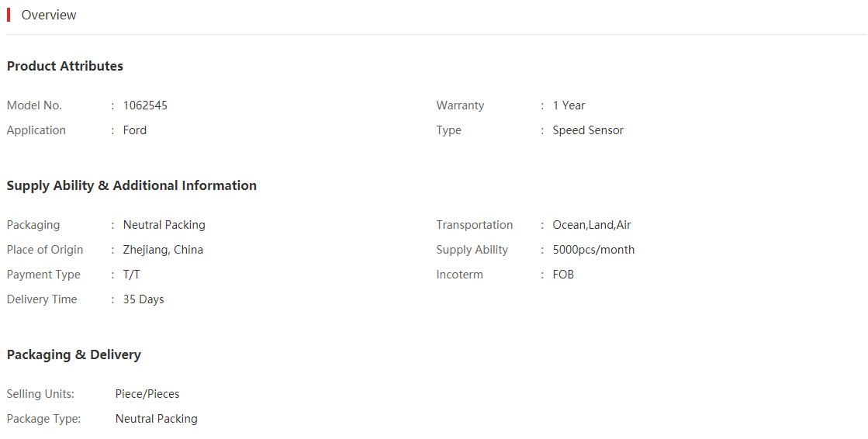
Task: Click the FOB incoterm value
Action: 563,275
